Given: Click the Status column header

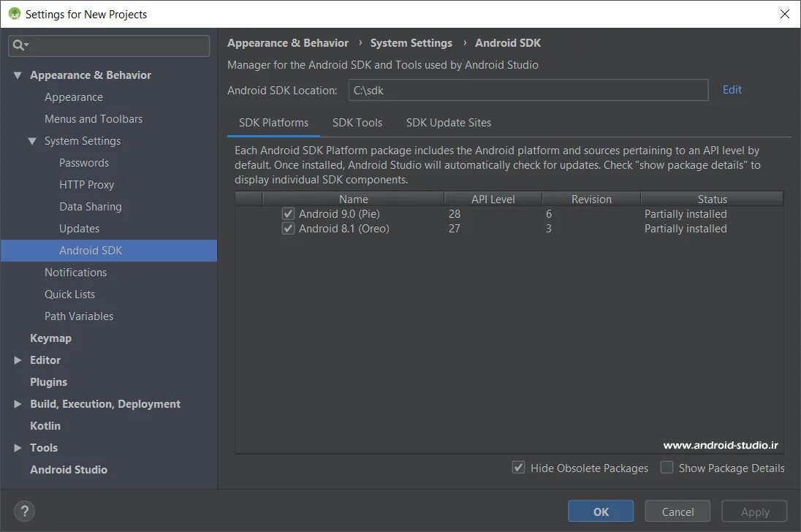Looking at the screenshot, I should [712, 199].
